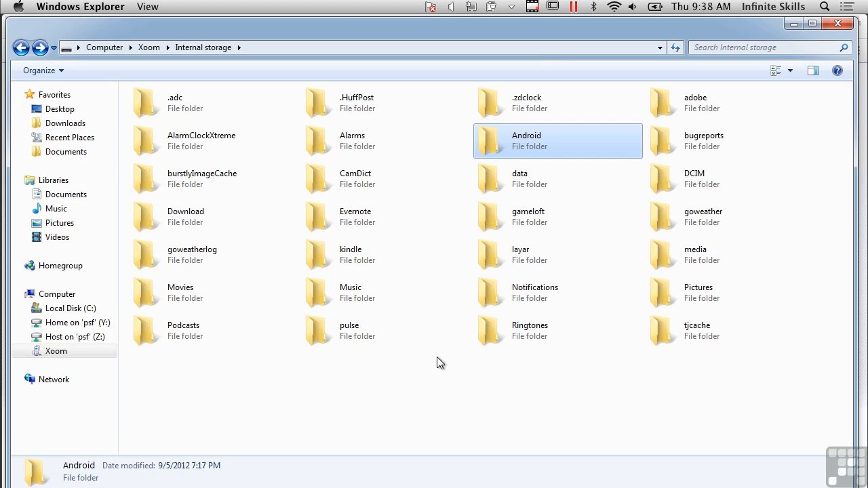
Task: Expand breadcrumb arrow after Internal storage
Action: click(239, 47)
